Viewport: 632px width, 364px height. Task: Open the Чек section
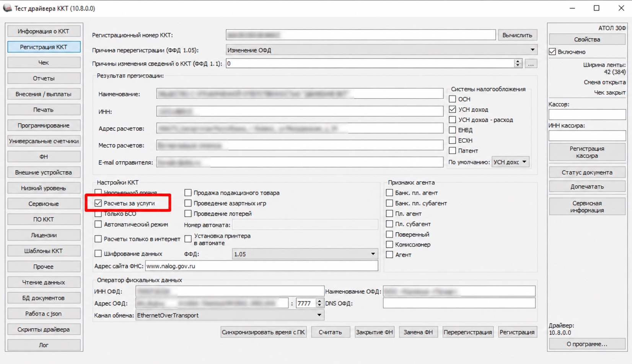coord(44,63)
